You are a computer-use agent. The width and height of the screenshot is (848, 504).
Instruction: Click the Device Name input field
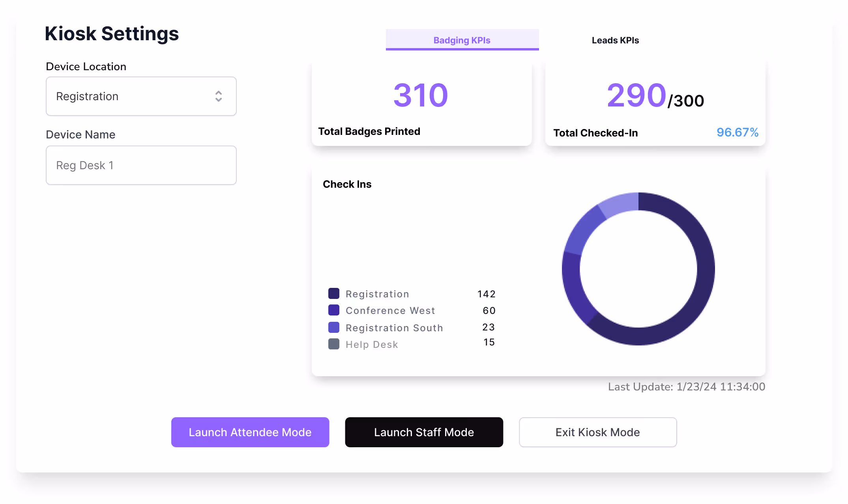coord(141,165)
